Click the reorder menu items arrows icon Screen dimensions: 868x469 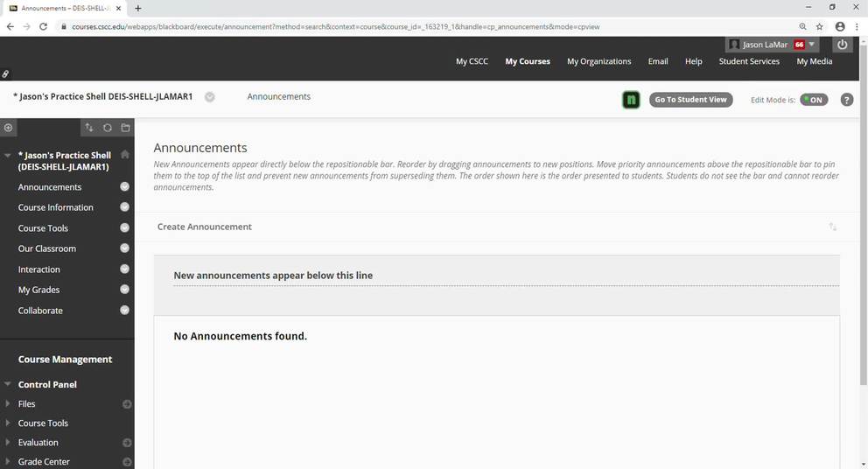[89, 128]
